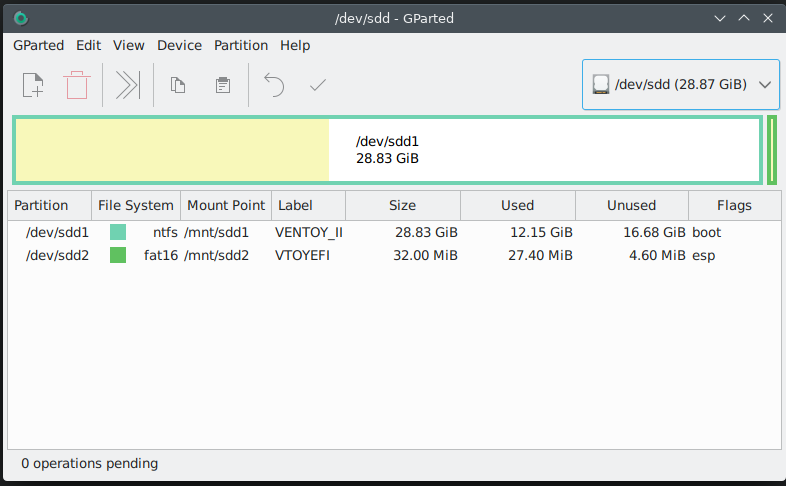
Task: Select the small green sdd2 block in disk graphic
Action: point(772,150)
